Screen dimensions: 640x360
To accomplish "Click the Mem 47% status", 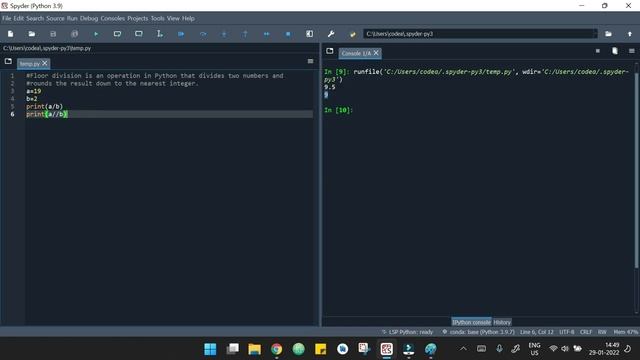I will click(x=625, y=332).
